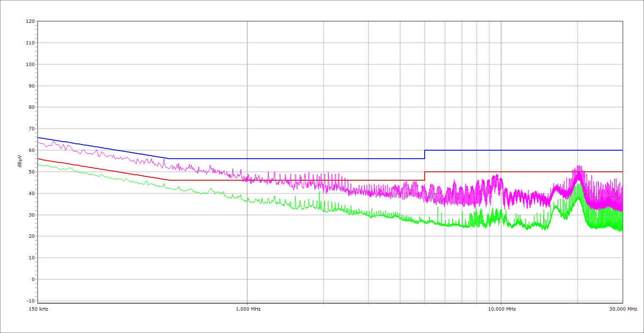Click the 60 tick label on the y-axis
This screenshot has height=333, width=644.
(x=31, y=151)
